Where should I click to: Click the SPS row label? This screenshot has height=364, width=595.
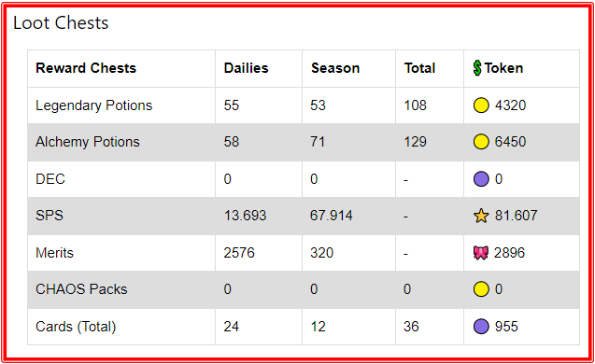[50, 216]
